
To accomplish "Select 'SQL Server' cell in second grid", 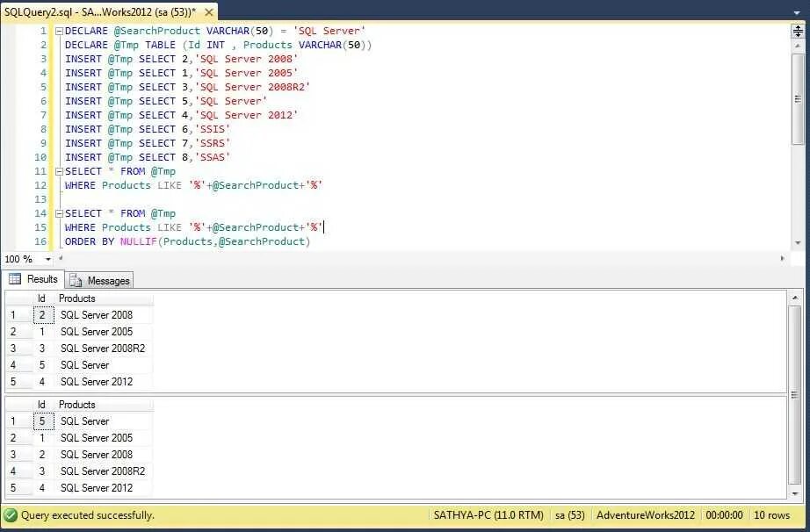I will coord(104,421).
